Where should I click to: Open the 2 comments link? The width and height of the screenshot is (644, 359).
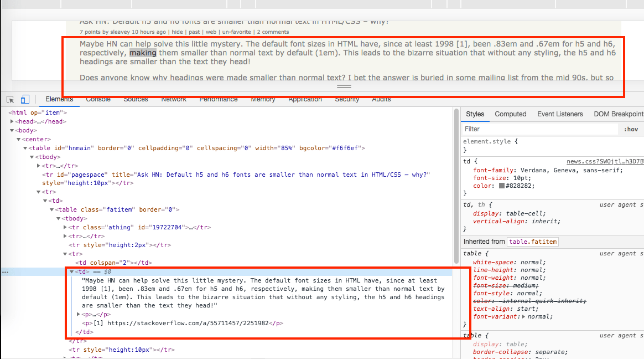[273, 32]
